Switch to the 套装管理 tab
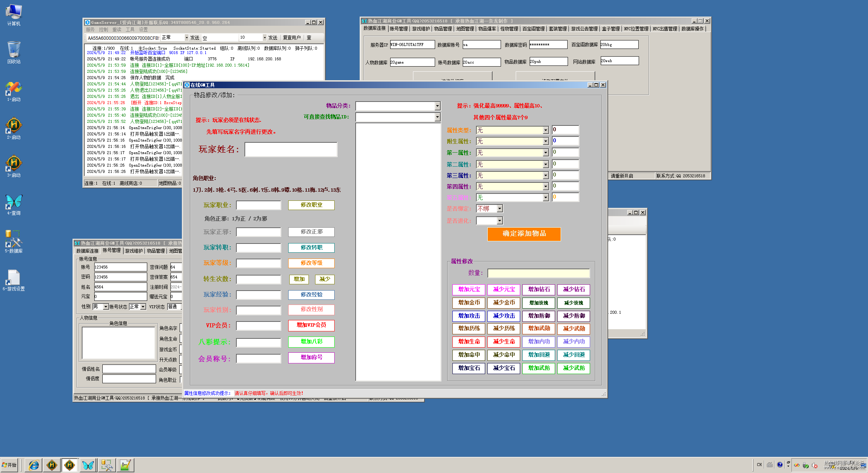Screen dimensions: 868x473 tap(558, 29)
